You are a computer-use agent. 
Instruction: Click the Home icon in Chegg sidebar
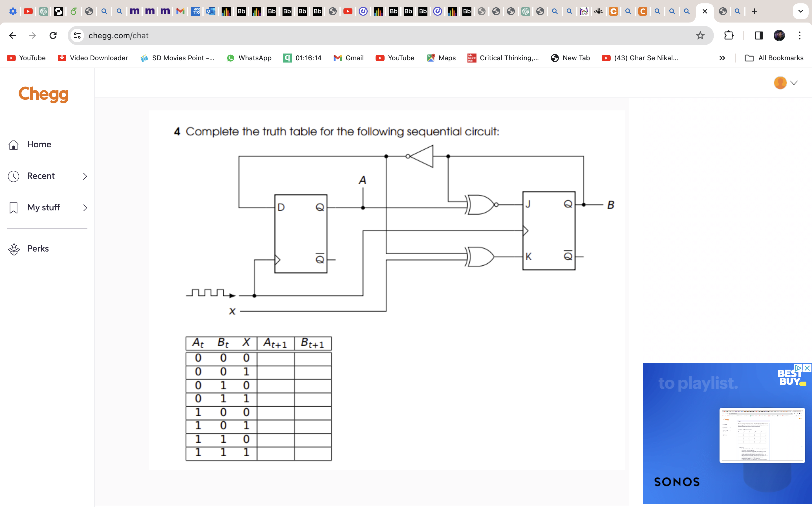pyautogui.click(x=14, y=144)
